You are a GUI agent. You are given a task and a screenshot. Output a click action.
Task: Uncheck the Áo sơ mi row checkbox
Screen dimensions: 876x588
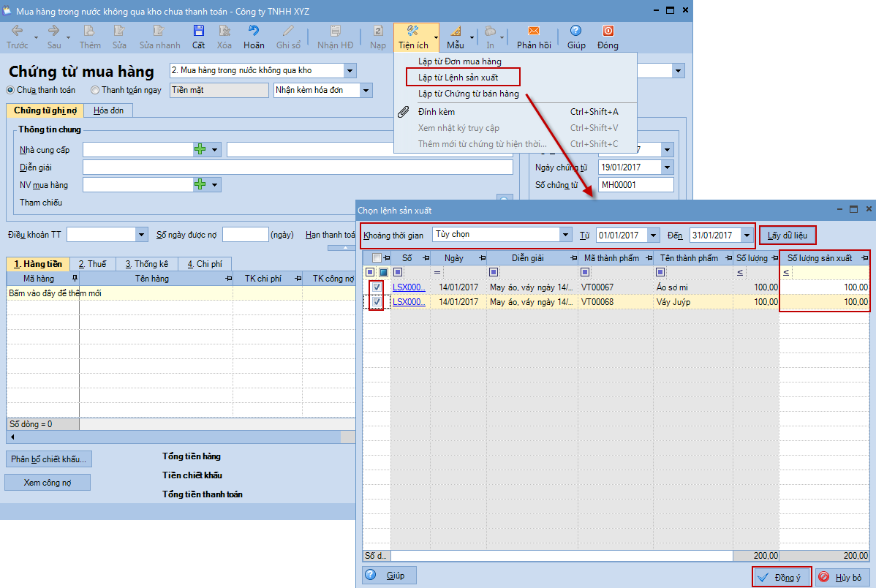pos(376,287)
